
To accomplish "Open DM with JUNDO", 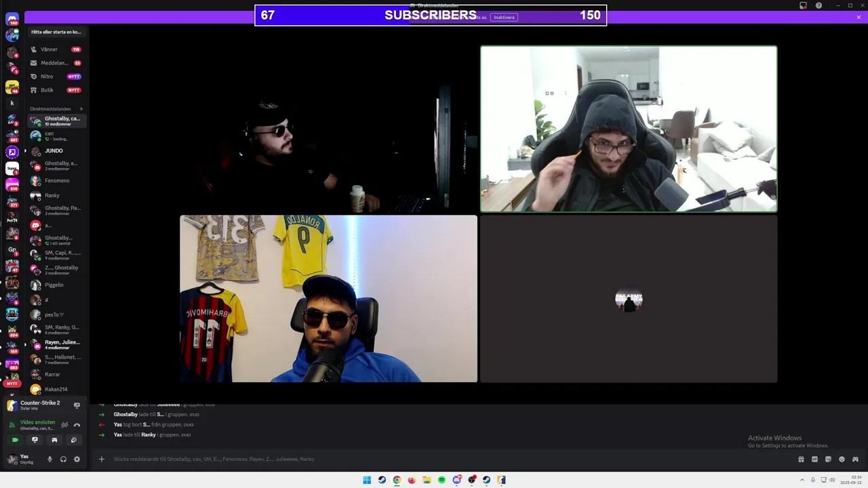I will (56, 150).
